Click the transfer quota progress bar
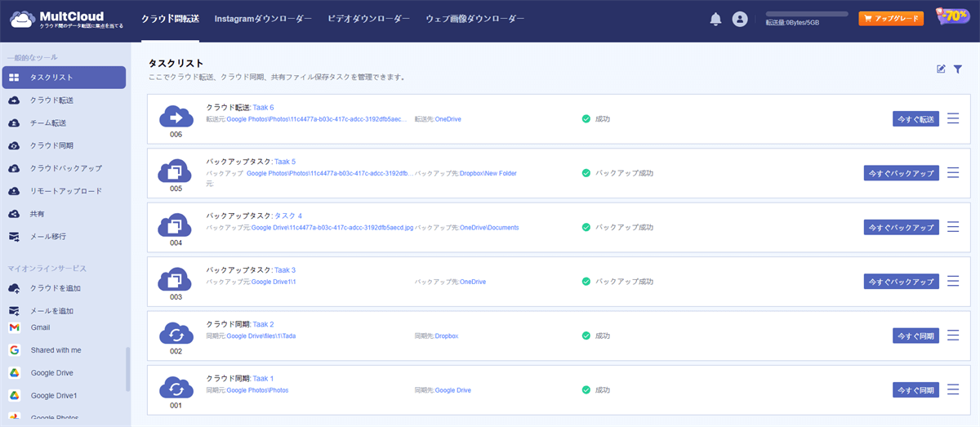This screenshot has width=980, height=427. (x=806, y=14)
